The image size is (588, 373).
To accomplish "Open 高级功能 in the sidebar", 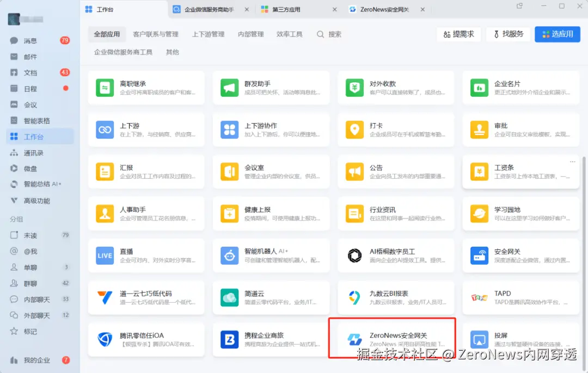I will pos(40,200).
